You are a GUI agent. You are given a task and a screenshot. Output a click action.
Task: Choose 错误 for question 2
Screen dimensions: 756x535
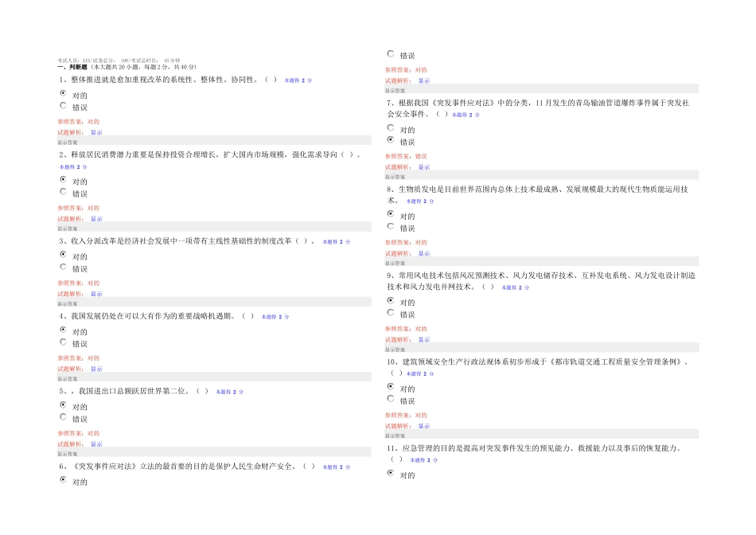(x=63, y=192)
